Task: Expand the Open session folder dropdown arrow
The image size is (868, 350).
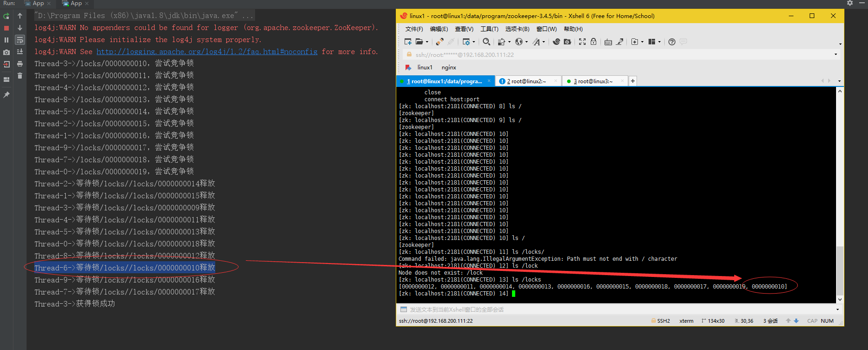Action: click(427, 42)
